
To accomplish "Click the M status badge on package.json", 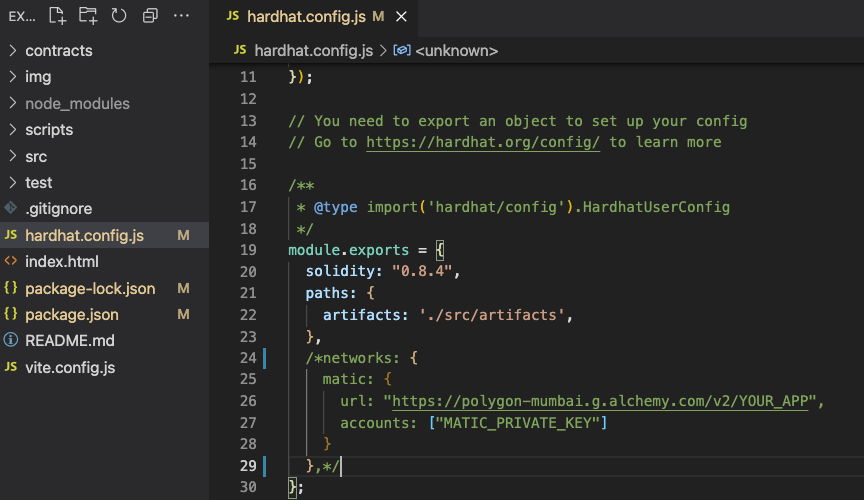I will 183,314.
